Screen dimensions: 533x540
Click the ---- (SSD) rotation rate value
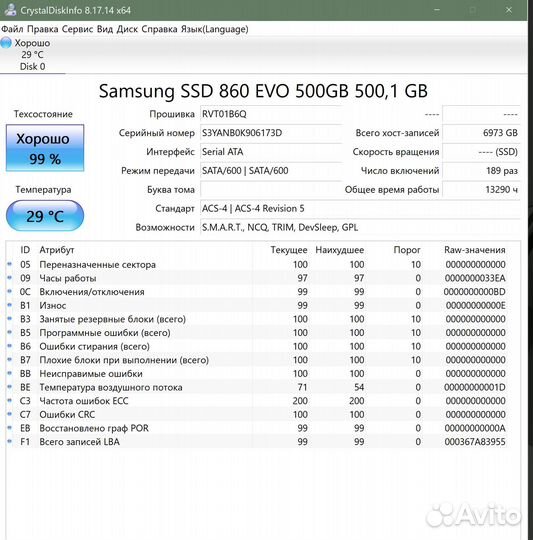[481, 152]
